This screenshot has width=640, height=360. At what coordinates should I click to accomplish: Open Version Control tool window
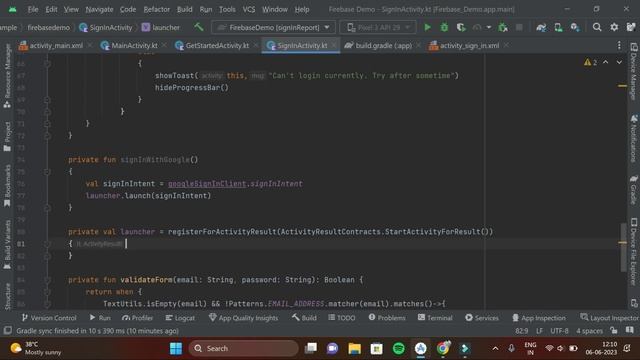49,318
